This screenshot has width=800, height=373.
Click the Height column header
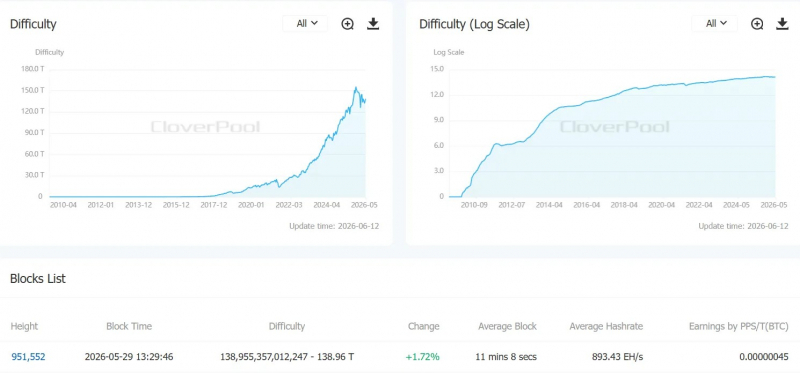(x=24, y=327)
